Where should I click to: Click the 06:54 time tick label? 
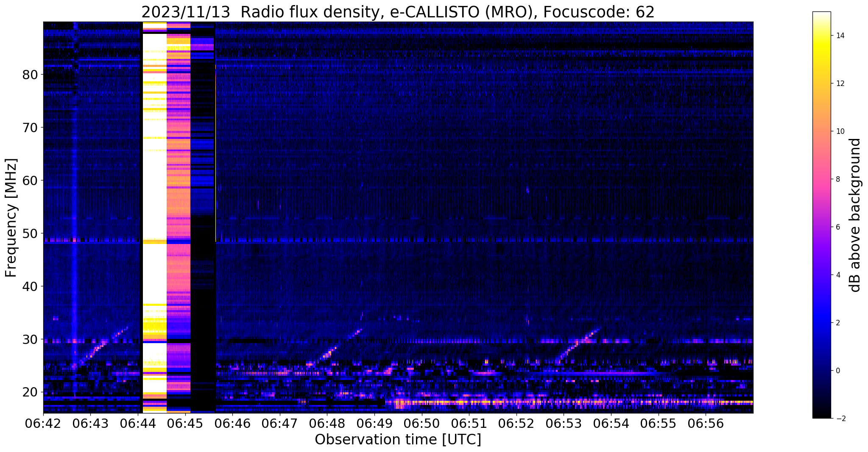(611, 423)
